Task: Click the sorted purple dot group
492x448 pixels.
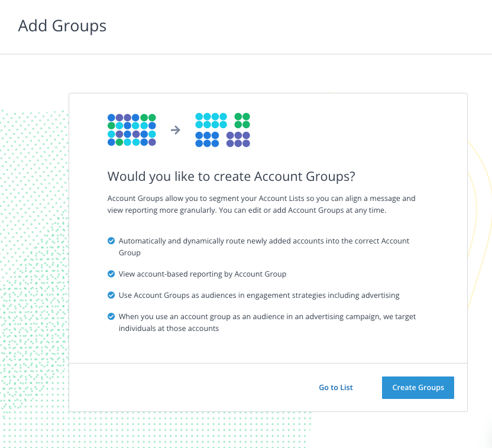Action: click(238, 139)
